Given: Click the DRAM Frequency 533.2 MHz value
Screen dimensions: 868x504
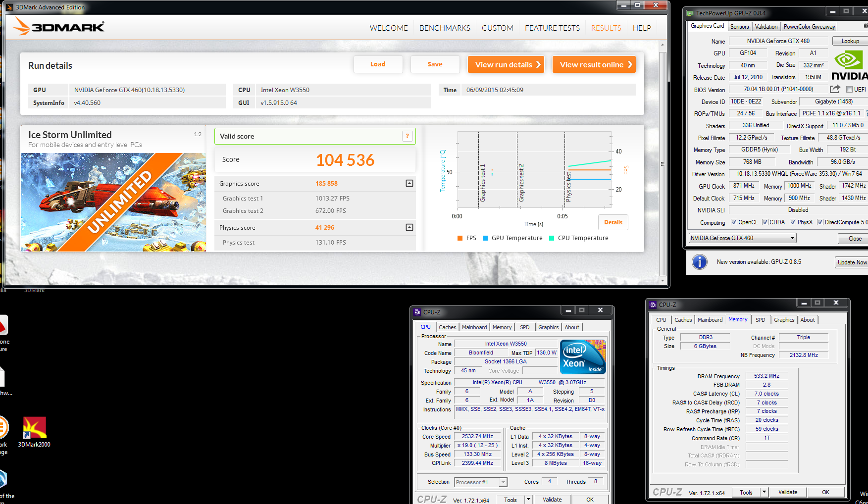Looking at the screenshot, I should (766, 376).
